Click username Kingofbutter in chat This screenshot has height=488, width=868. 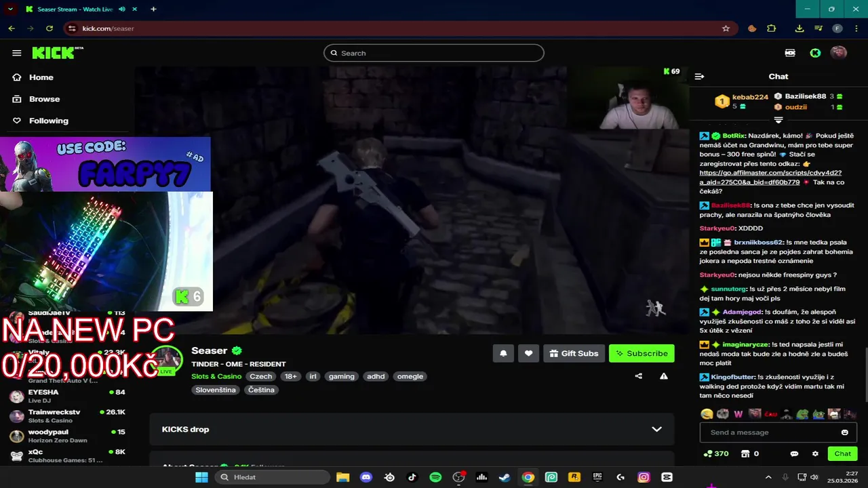pyautogui.click(x=732, y=377)
